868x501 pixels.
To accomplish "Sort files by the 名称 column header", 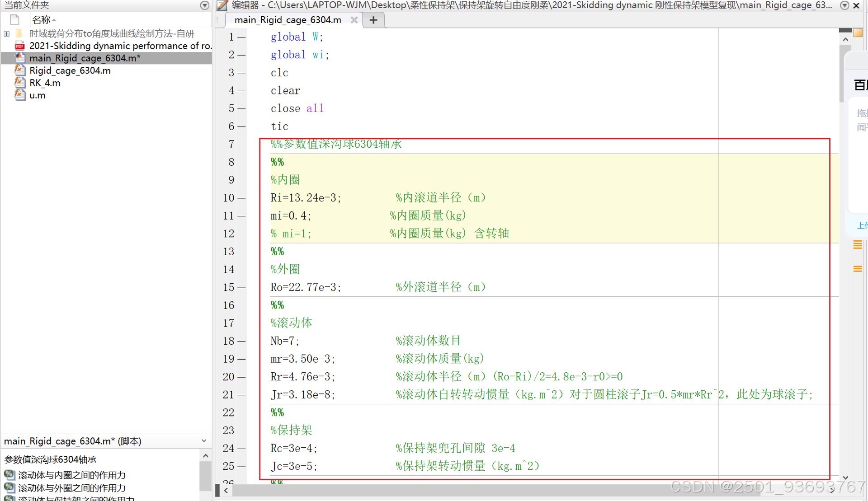I will pos(42,20).
